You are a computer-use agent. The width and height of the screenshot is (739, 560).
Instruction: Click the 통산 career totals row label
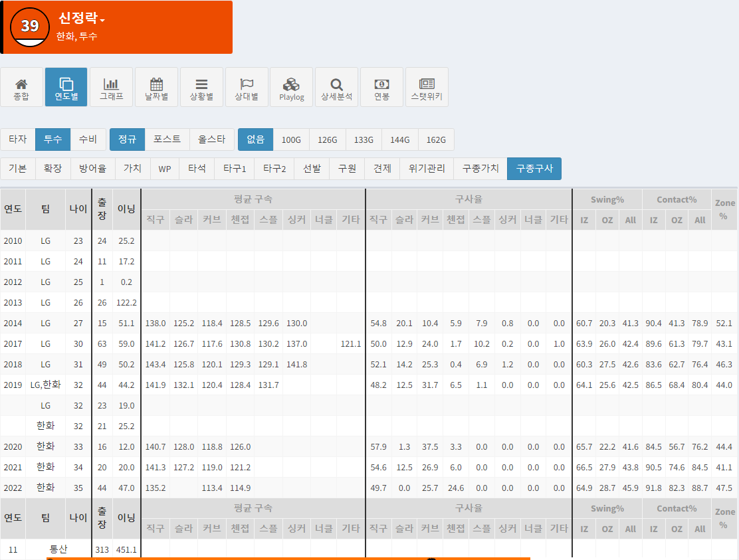click(58, 549)
